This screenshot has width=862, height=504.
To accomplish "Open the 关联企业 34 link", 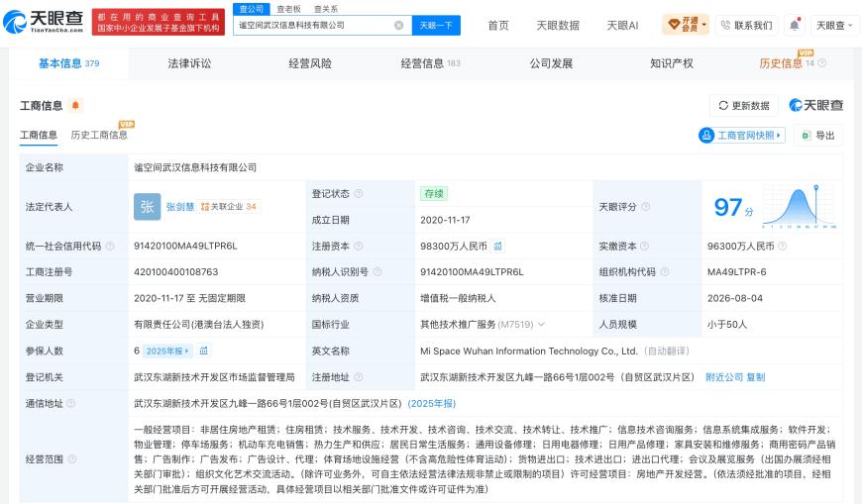I will 229,207.
